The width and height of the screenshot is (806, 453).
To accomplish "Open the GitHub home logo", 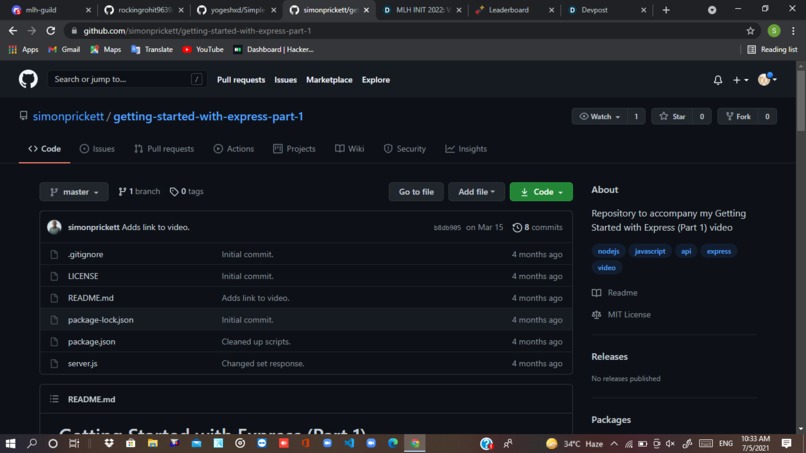I will coord(28,79).
